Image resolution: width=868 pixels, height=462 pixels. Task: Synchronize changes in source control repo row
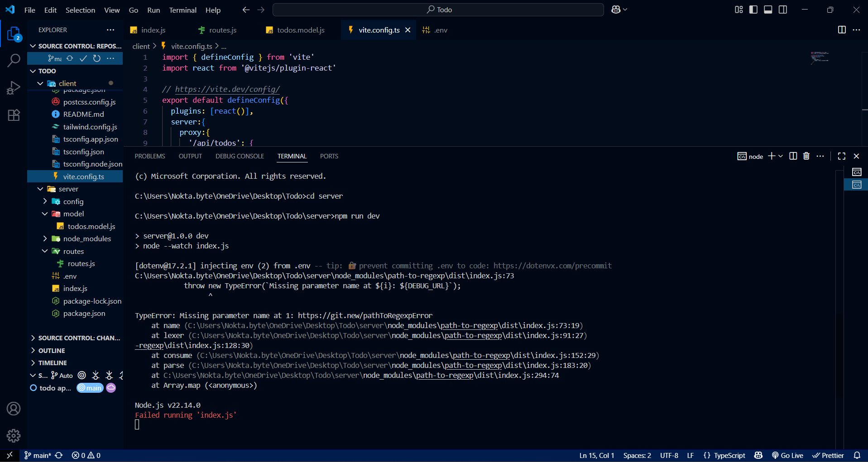click(x=70, y=58)
